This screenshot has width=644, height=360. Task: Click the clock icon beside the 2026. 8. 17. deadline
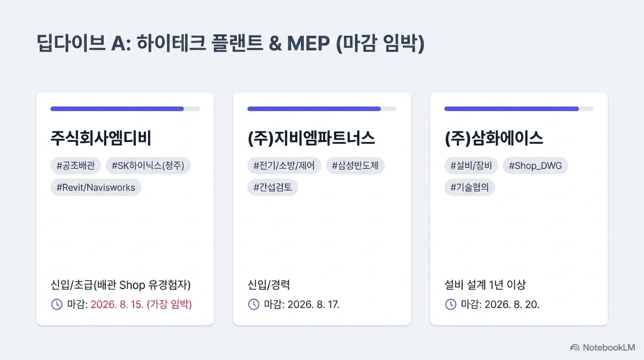(x=254, y=304)
